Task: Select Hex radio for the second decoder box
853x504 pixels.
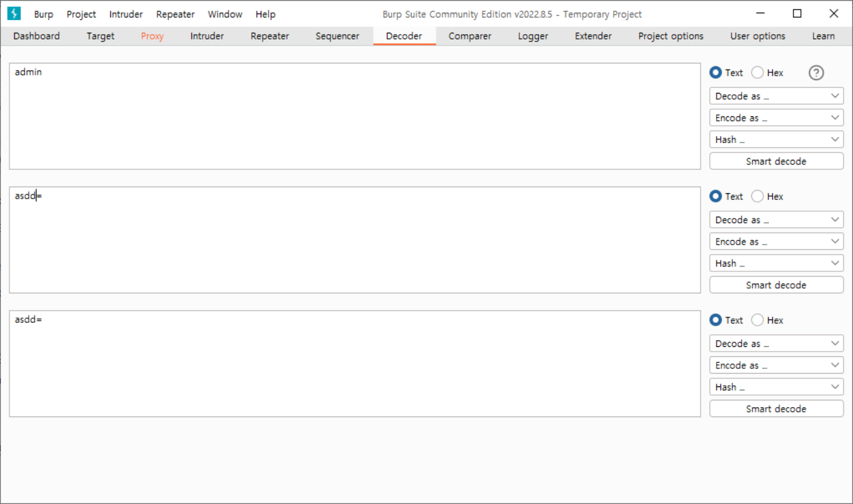Action: tap(767, 197)
